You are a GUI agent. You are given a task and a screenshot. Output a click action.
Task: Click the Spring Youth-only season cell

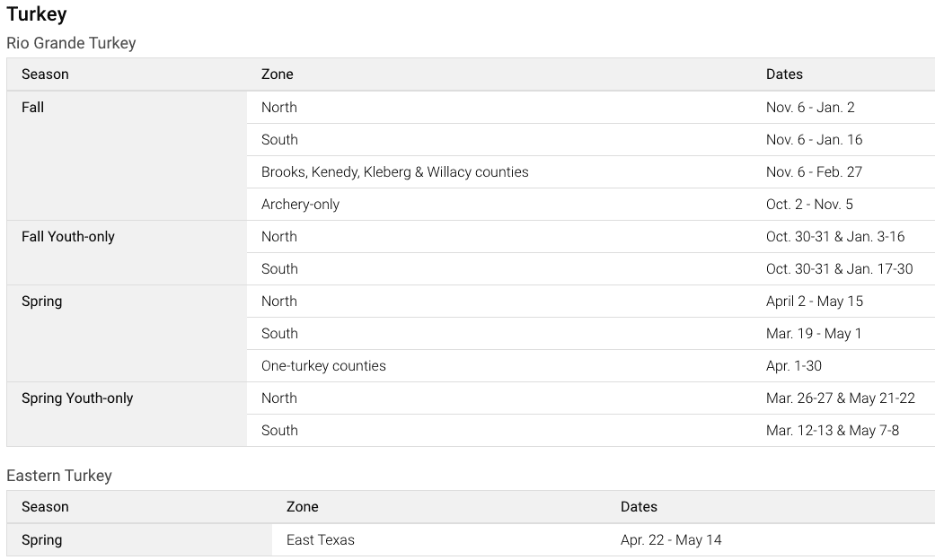coord(77,398)
